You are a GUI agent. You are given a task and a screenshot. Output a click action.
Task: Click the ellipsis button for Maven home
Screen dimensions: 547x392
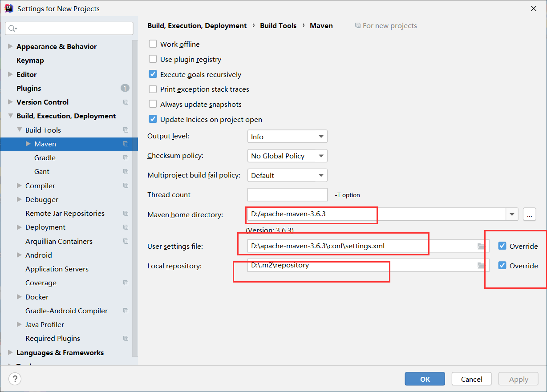click(529, 214)
